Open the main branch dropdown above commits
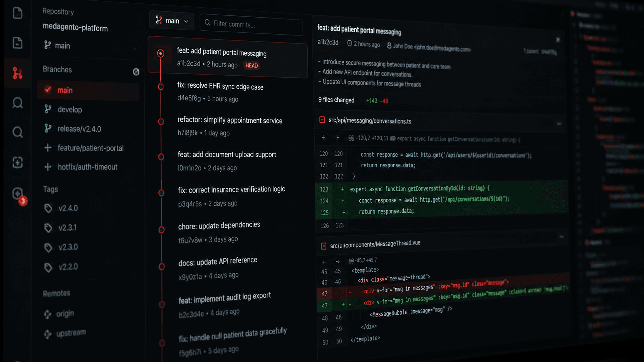The image size is (644, 362). pyautogui.click(x=172, y=21)
